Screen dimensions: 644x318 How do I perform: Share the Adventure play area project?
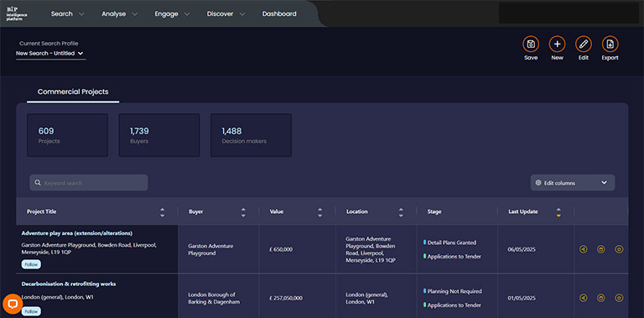tap(584, 249)
